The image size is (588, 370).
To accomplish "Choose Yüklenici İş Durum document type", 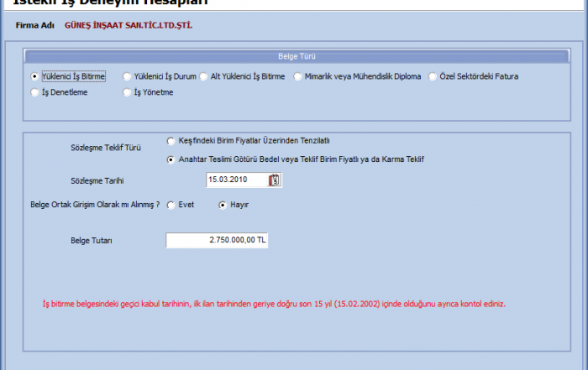I will (x=128, y=76).
